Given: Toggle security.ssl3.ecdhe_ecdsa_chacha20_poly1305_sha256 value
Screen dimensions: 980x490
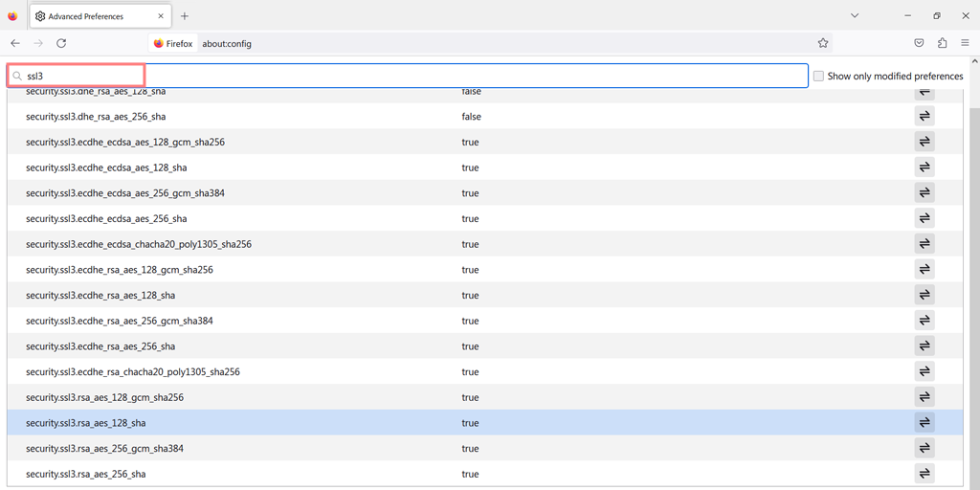Looking at the screenshot, I should tap(924, 244).
